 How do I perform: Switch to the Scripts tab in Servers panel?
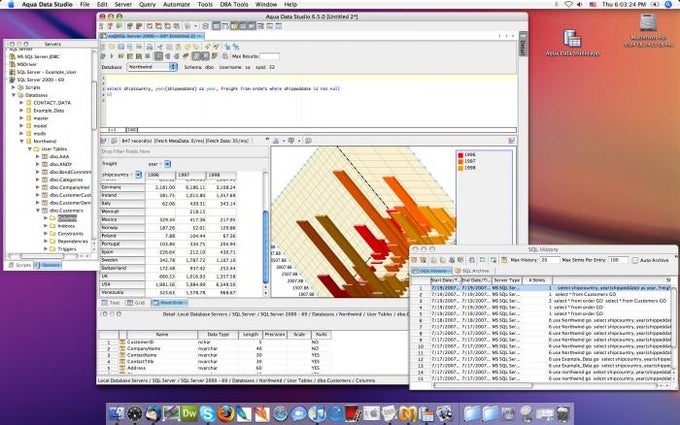pyautogui.click(x=20, y=265)
